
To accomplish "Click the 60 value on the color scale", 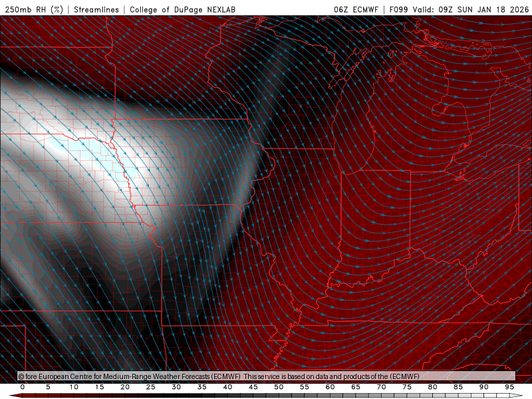I will (330, 387).
